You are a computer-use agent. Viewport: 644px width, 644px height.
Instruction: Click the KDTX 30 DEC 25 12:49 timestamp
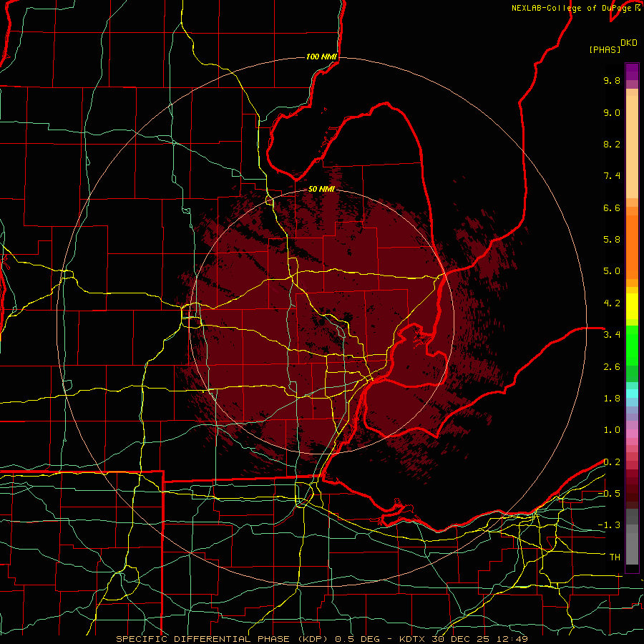point(463,639)
